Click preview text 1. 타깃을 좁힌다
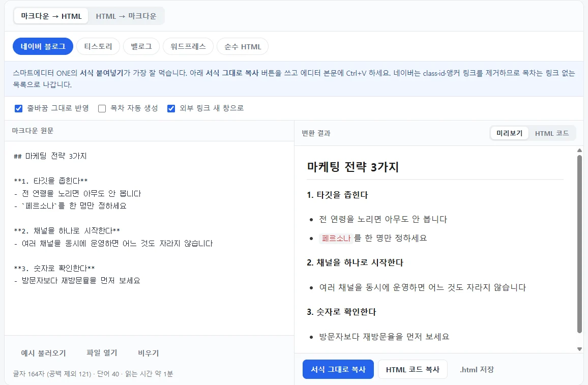This screenshot has width=588, height=385. (337, 195)
